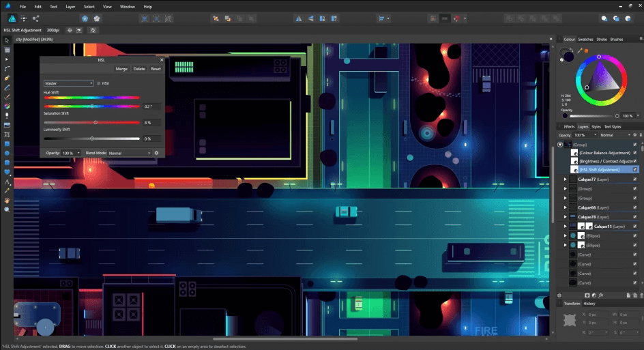Delete layer using the trash icon
This screenshot has width=644, height=350.
point(641,295)
